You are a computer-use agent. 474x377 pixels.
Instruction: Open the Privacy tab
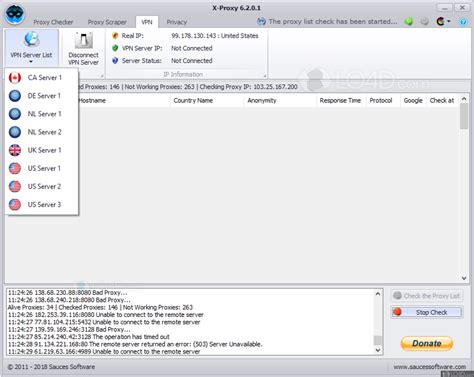click(177, 22)
